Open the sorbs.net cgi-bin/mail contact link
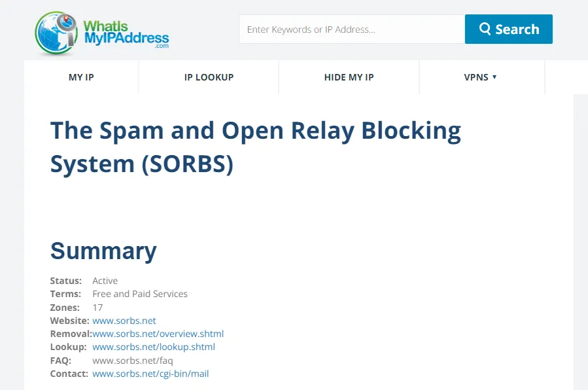588x390 pixels. pyautogui.click(x=150, y=374)
